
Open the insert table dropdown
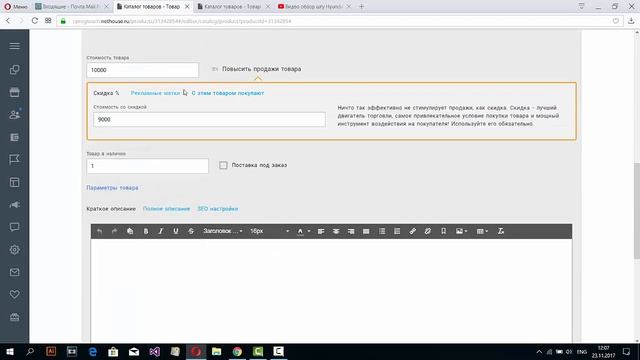point(482,231)
